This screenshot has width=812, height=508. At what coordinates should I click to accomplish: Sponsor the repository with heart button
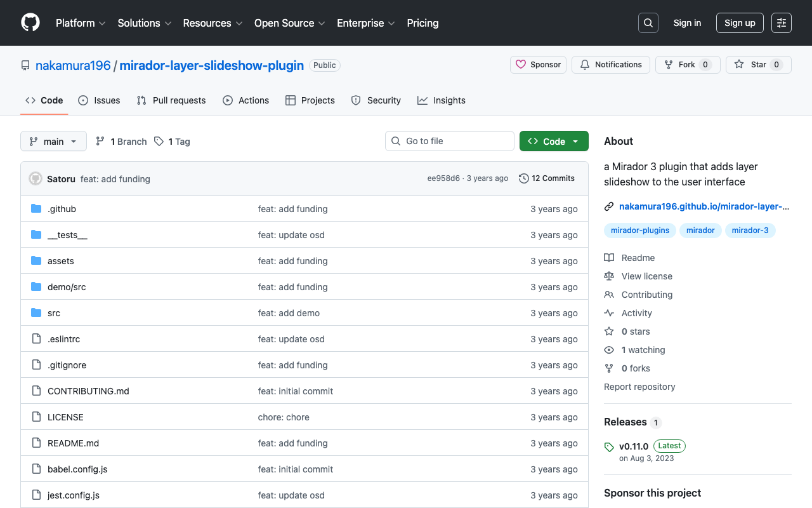[538, 65]
